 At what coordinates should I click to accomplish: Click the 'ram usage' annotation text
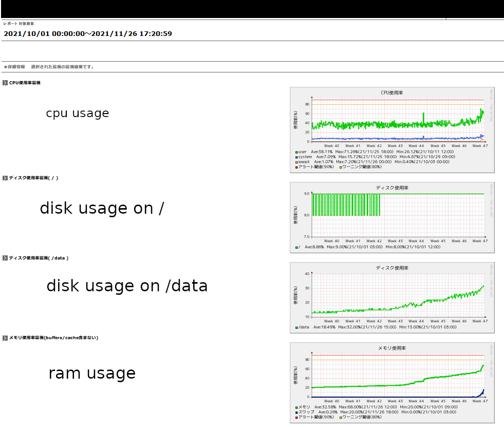pyautogui.click(x=92, y=373)
